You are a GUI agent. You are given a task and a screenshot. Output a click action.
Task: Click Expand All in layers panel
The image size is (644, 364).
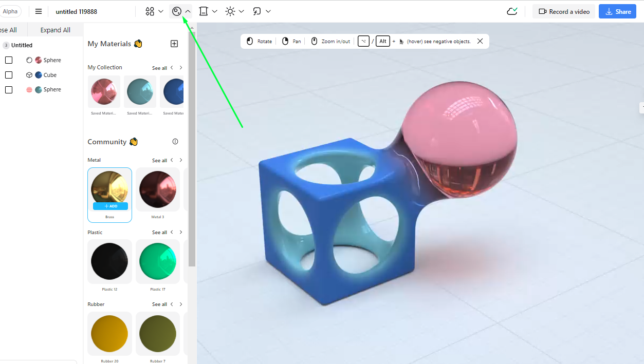pyautogui.click(x=56, y=30)
